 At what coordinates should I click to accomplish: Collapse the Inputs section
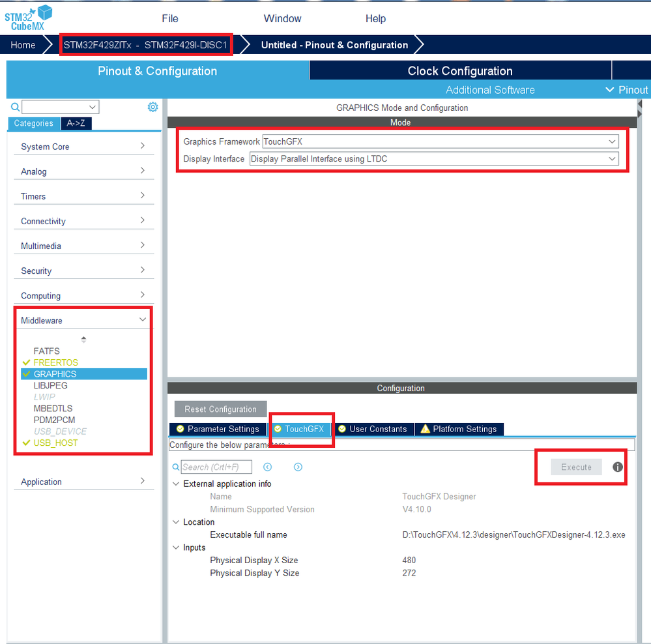[176, 548]
